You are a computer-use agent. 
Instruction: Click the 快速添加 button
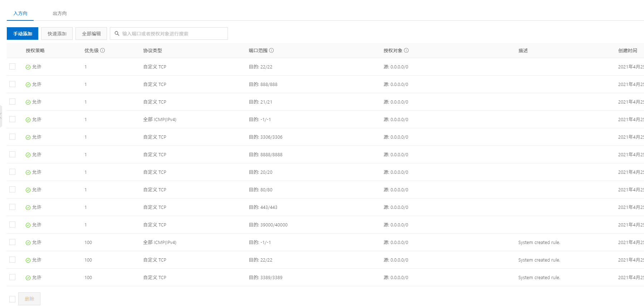57,34
